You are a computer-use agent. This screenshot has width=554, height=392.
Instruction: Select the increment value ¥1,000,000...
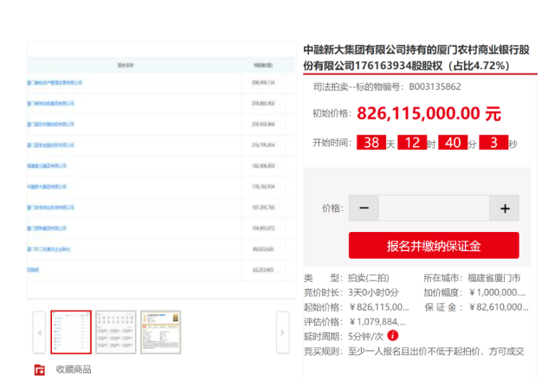click(x=497, y=292)
